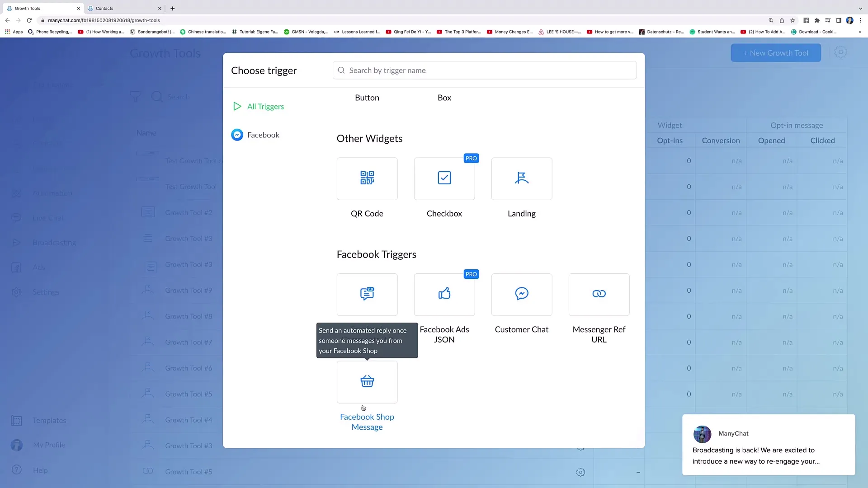
Task: Select the Facebook Shop Message icon
Action: [x=367, y=381]
